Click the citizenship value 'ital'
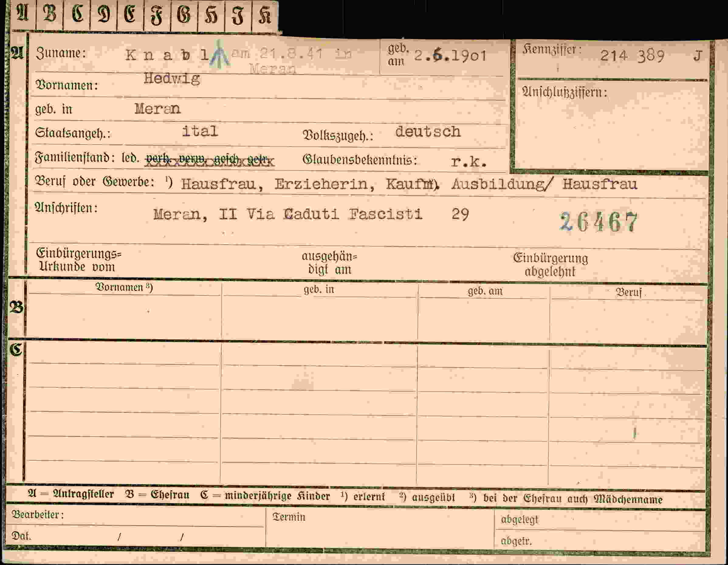The image size is (728, 565). coord(200,131)
